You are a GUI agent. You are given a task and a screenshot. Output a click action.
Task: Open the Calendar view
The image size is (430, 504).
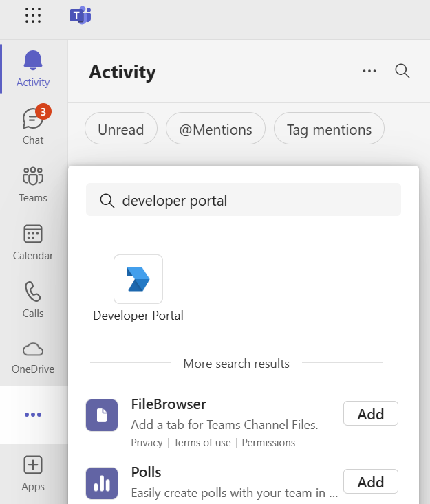tap(33, 242)
